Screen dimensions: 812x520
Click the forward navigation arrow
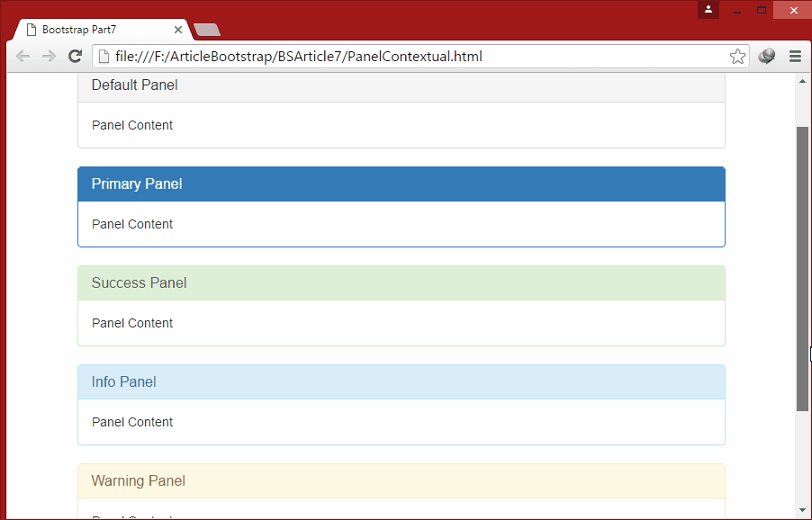[x=49, y=56]
